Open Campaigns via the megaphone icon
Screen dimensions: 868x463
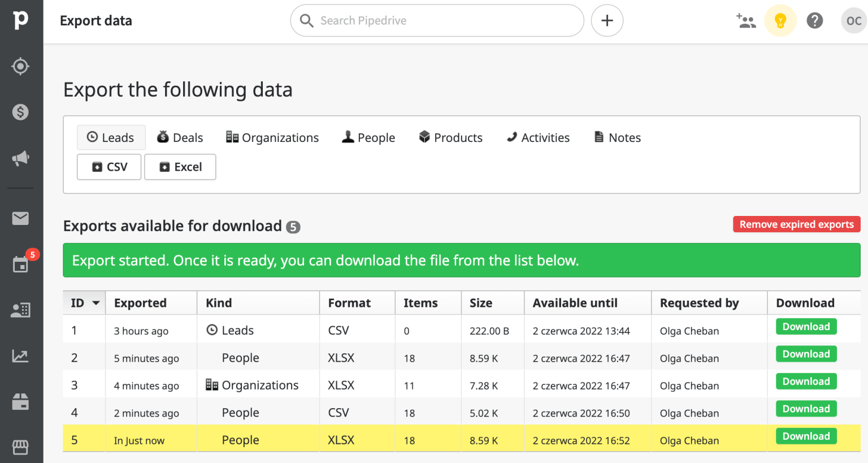click(x=20, y=158)
